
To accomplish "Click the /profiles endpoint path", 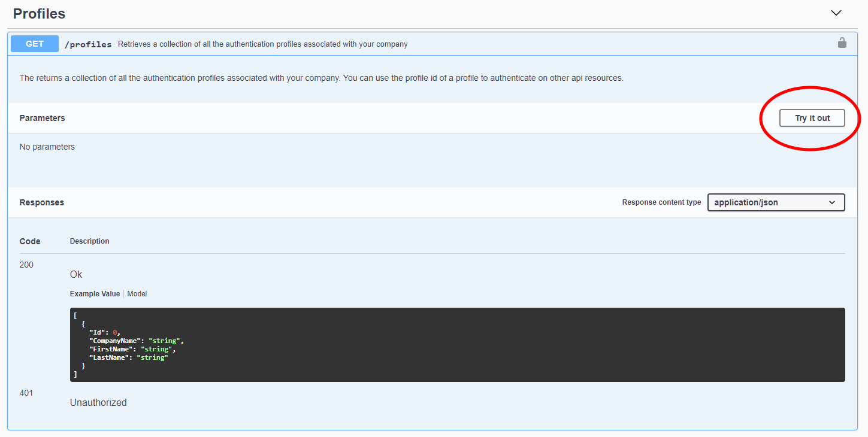I will pos(88,44).
